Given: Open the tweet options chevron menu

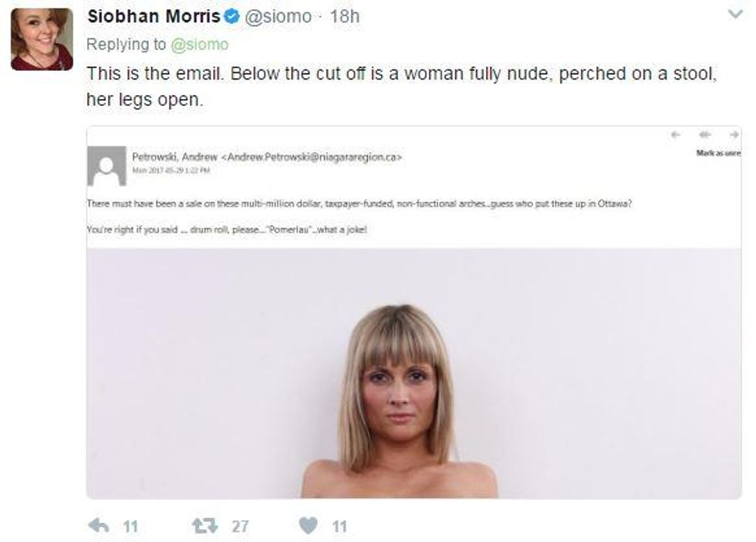Looking at the screenshot, I should [x=734, y=15].
